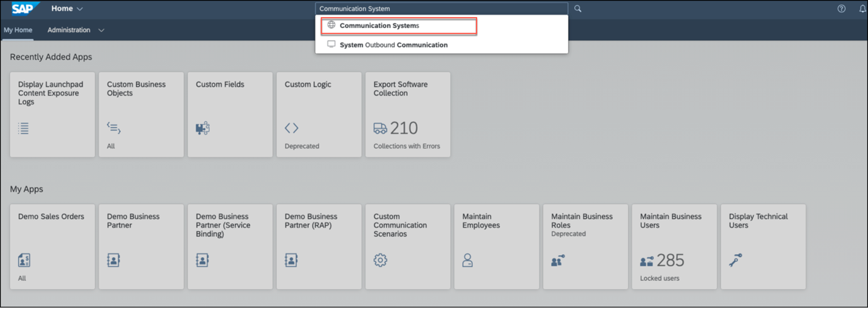Expand the Administration tab chevron
This screenshot has width=868, height=310.
click(x=101, y=30)
